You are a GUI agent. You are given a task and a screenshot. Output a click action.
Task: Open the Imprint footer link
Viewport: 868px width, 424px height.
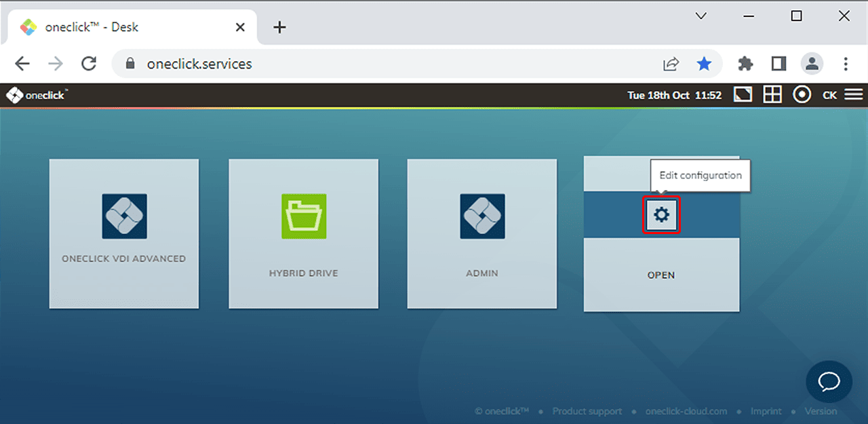point(766,411)
